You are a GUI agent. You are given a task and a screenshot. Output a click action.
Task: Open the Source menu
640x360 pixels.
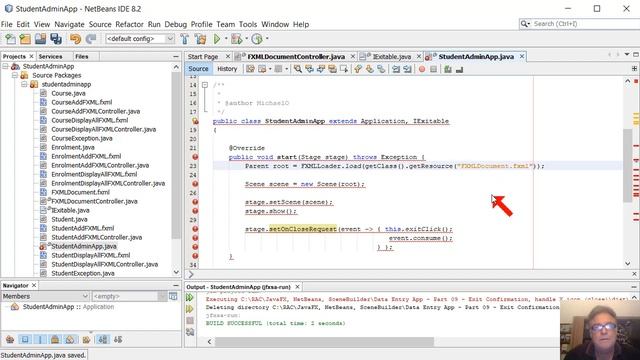click(x=100, y=24)
